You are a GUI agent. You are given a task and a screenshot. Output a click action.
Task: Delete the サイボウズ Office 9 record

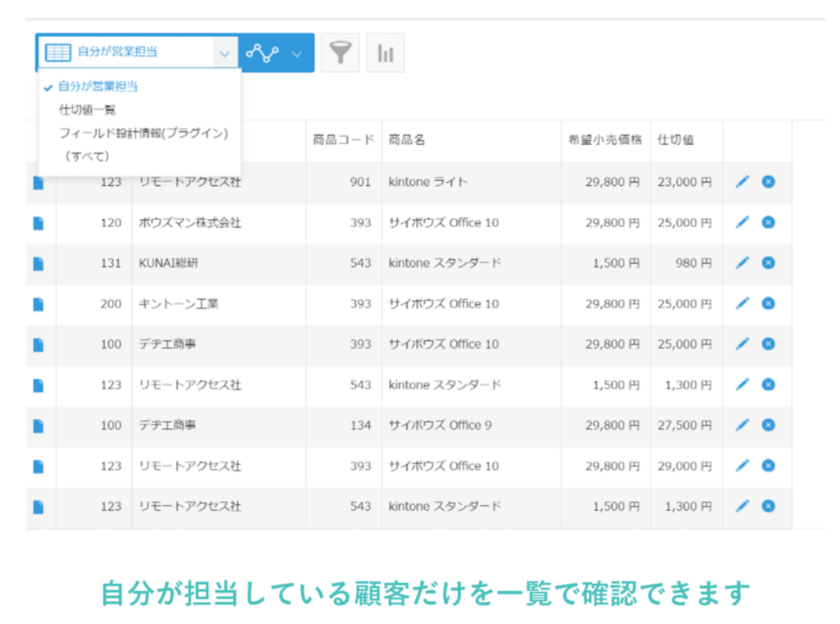[769, 425]
